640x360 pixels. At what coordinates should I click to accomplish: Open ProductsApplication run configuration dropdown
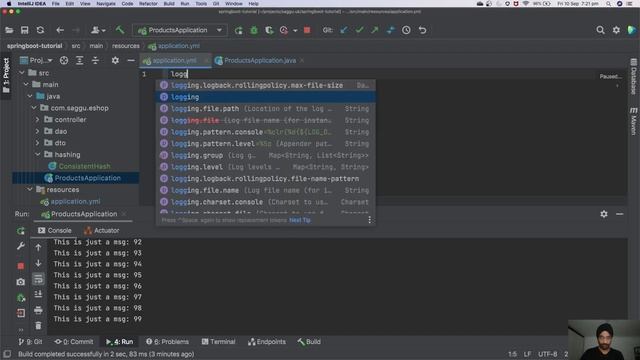[x=180, y=30]
